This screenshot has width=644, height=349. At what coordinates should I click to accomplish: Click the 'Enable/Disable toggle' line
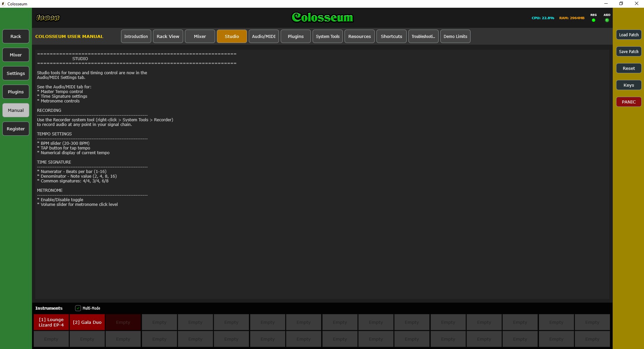pos(60,200)
